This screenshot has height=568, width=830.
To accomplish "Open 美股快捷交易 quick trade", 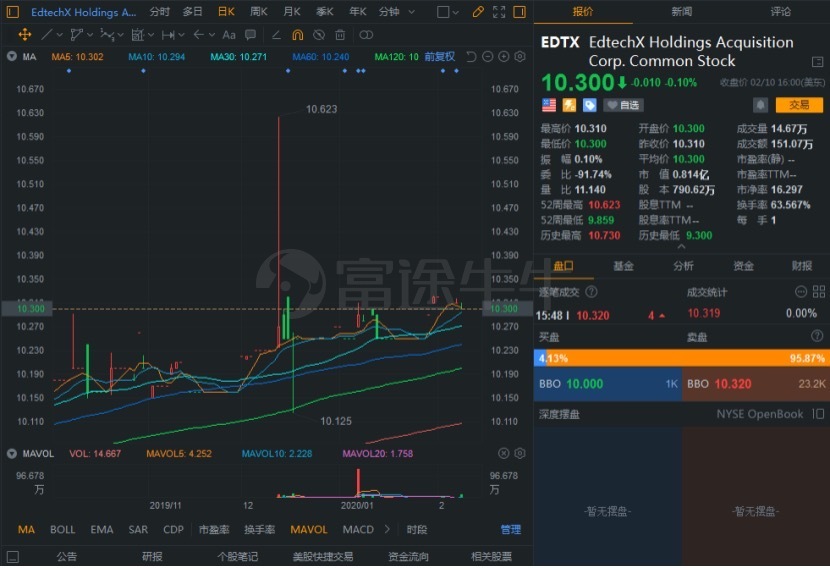I will [323, 556].
